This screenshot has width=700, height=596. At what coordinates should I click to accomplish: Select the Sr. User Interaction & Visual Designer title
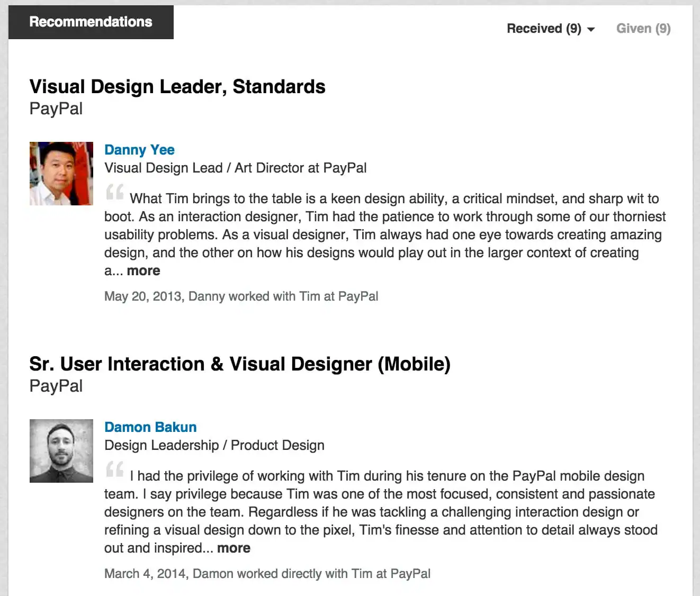(x=239, y=364)
